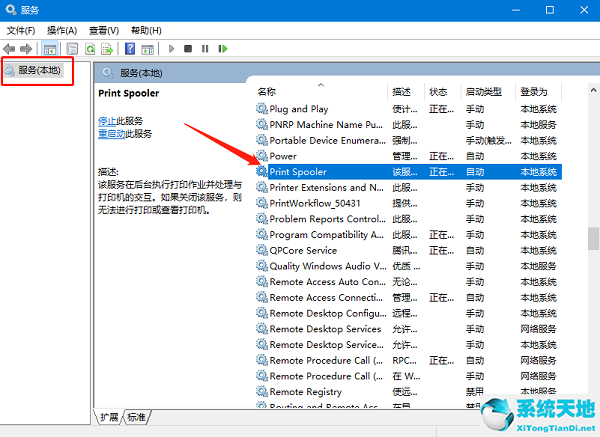Click the gear icon beside Plug and Play

coord(262,109)
